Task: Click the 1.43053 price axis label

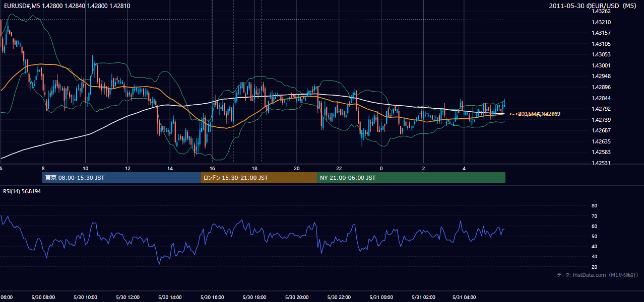Action: 602,54
